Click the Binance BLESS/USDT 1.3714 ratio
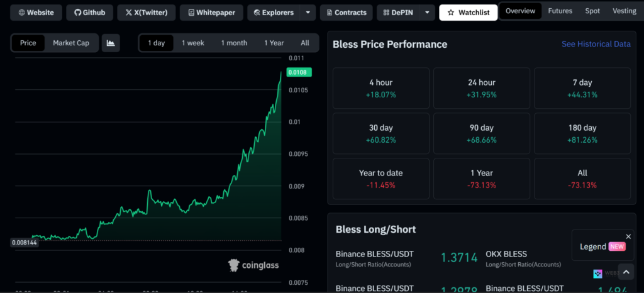This screenshot has width=644, height=293. point(459,258)
